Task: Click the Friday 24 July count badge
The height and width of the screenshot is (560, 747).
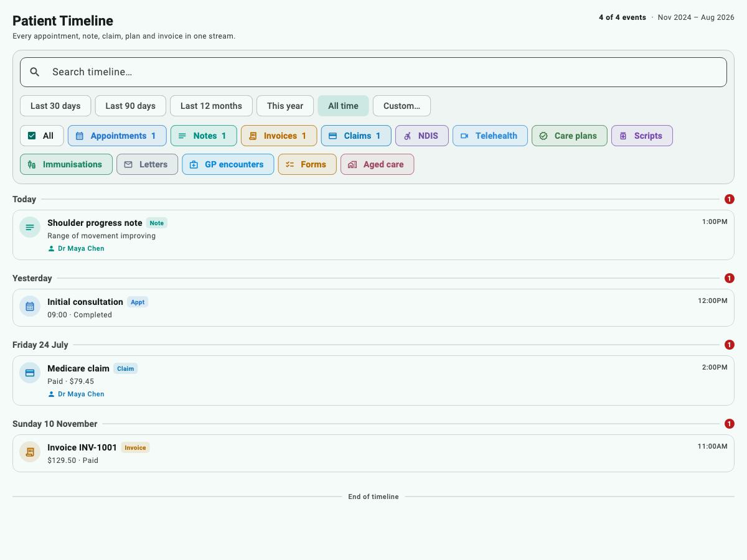Action: [730, 345]
